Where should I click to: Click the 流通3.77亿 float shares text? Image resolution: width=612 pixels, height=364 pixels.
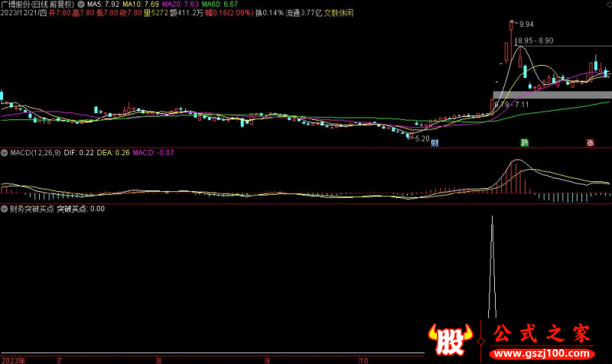(304, 13)
